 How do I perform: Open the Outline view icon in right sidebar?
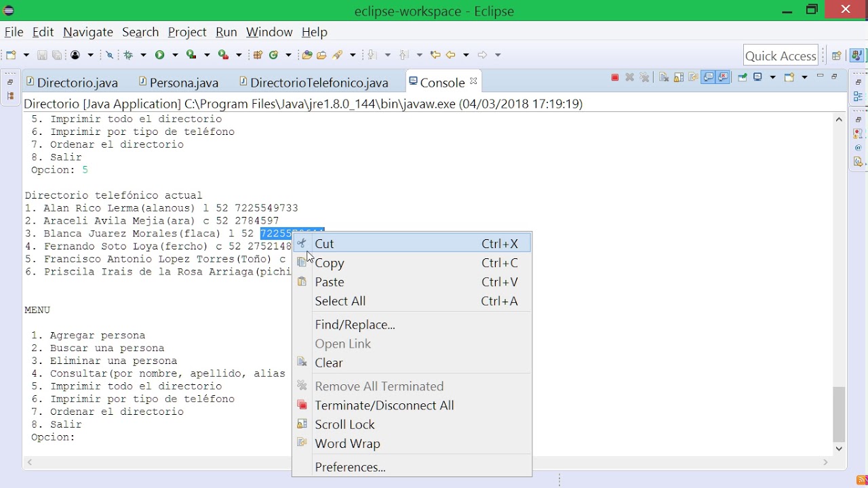(859, 96)
